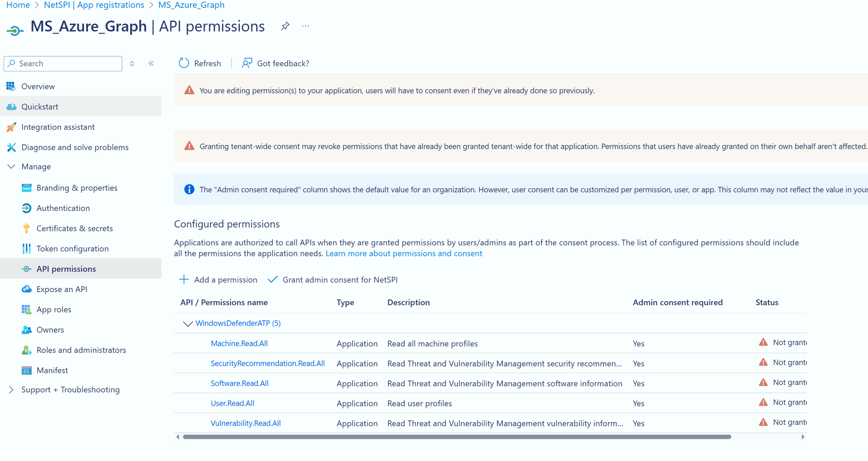Click 'Read all machine profiles' description cell
Image resolution: width=868 pixels, height=461 pixels.
tap(432, 343)
